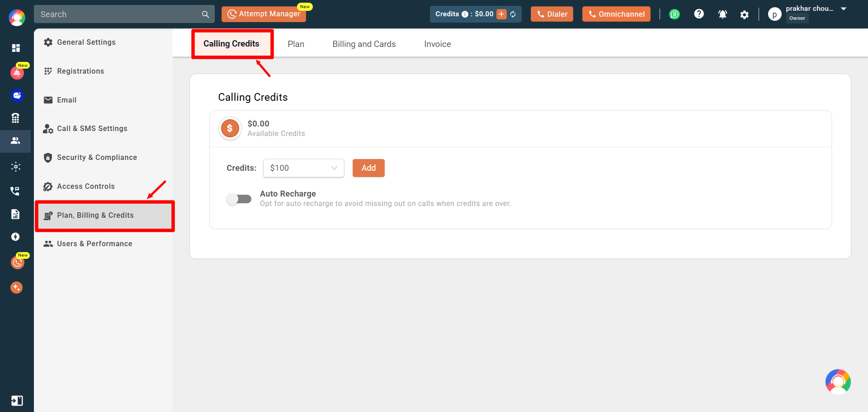Click the dollar coin credits icon
Image resolution: width=868 pixels, height=412 pixels.
(230, 128)
